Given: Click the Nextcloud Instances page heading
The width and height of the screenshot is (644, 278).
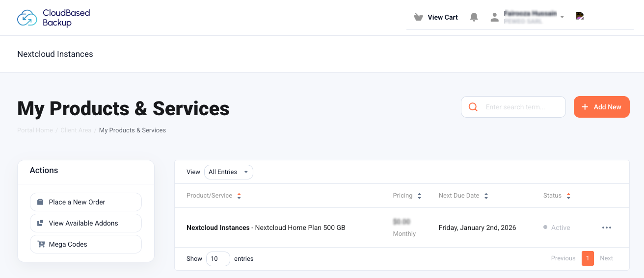Looking at the screenshot, I should click(55, 54).
